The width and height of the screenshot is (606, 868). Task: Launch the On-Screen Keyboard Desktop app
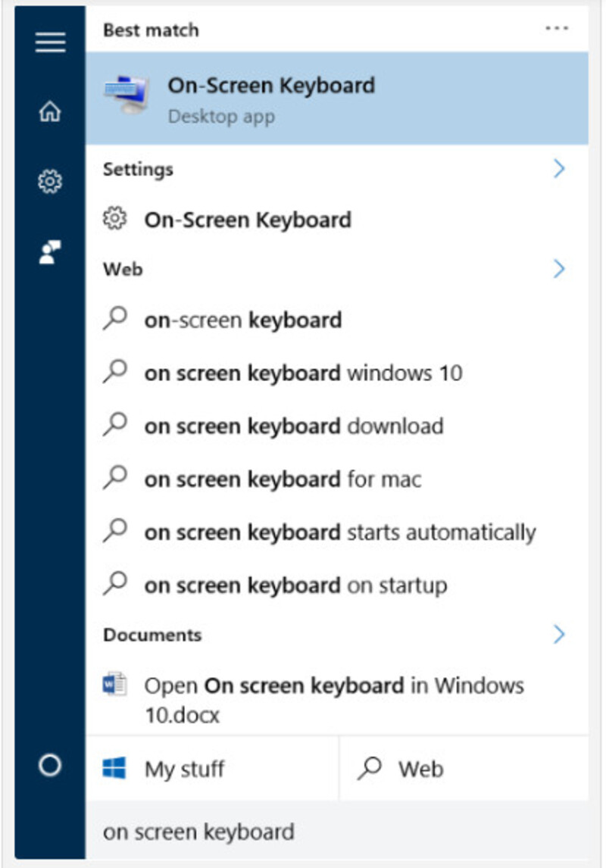coord(337,98)
